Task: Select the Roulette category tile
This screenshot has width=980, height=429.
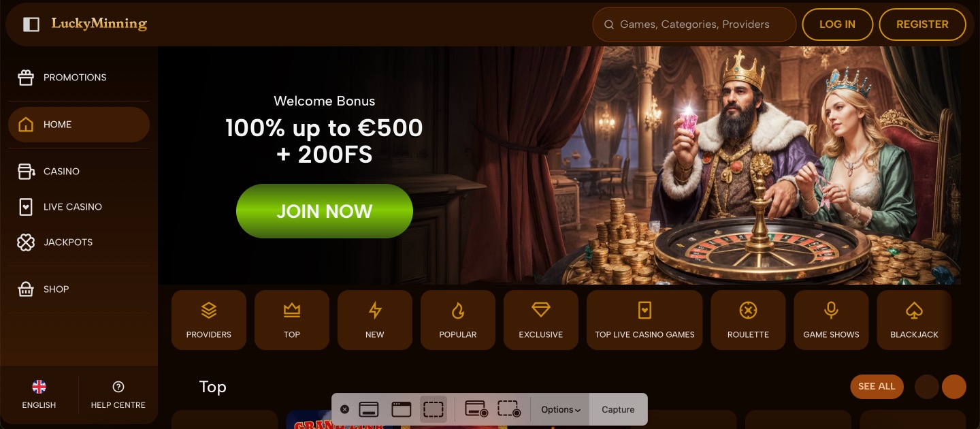Action: pos(748,320)
